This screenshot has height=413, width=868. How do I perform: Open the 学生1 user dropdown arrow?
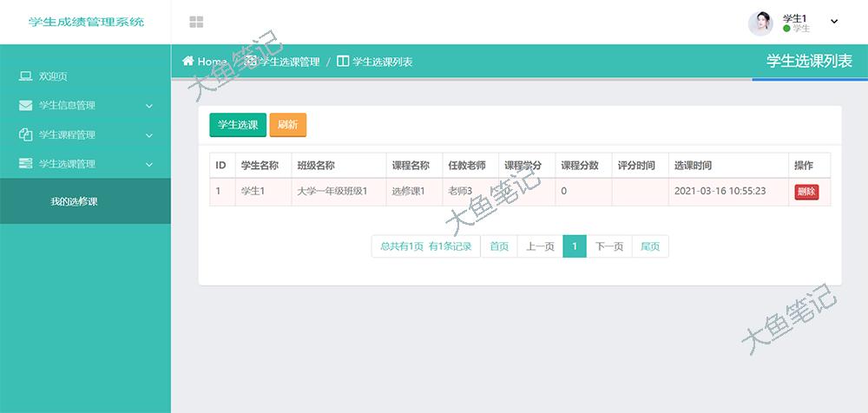pos(834,22)
